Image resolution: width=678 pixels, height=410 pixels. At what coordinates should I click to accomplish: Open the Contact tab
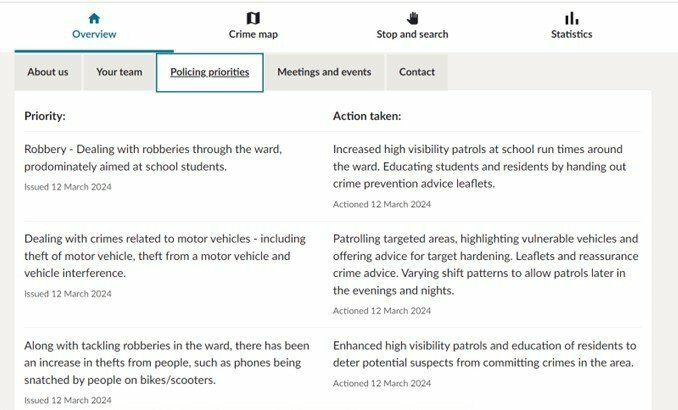[417, 72]
